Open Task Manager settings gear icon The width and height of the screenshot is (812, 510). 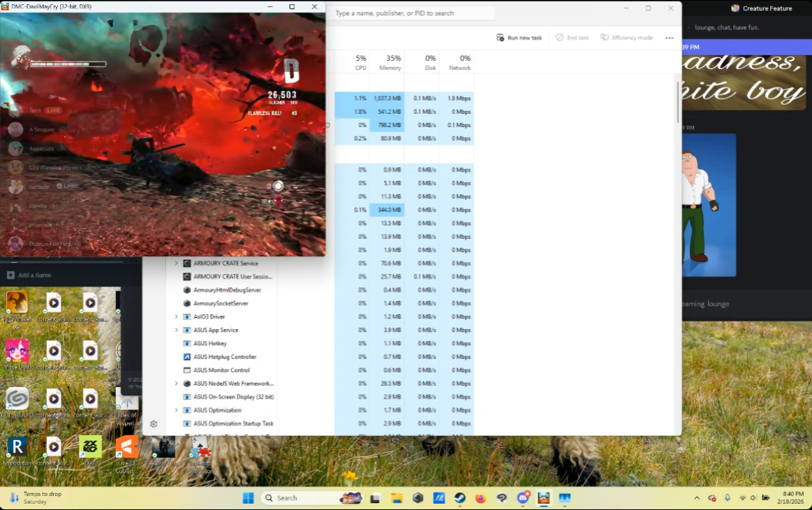pyautogui.click(x=154, y=423)
